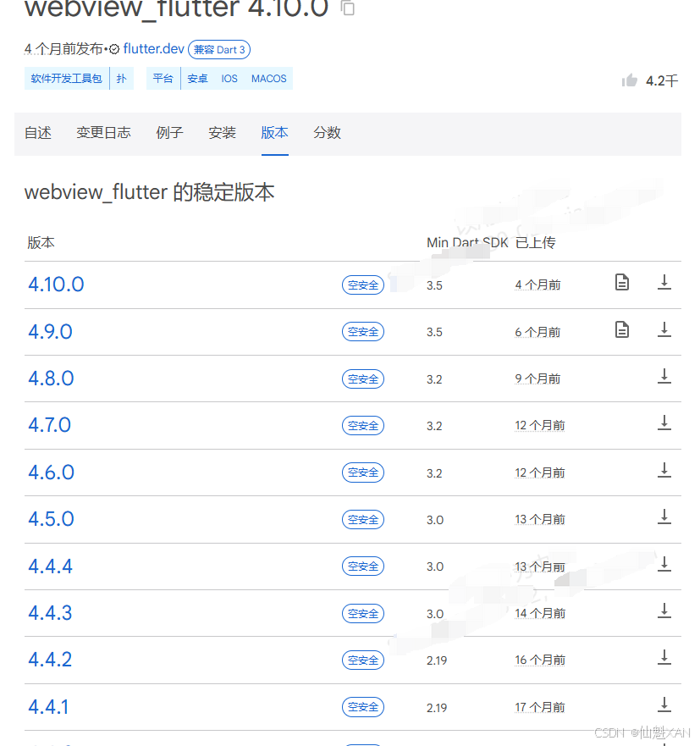The width and height of the screenshot is (700, 746).
Task: Copy the webview_flutter 4.10.0 package name icon
Action: coord(348,7)
